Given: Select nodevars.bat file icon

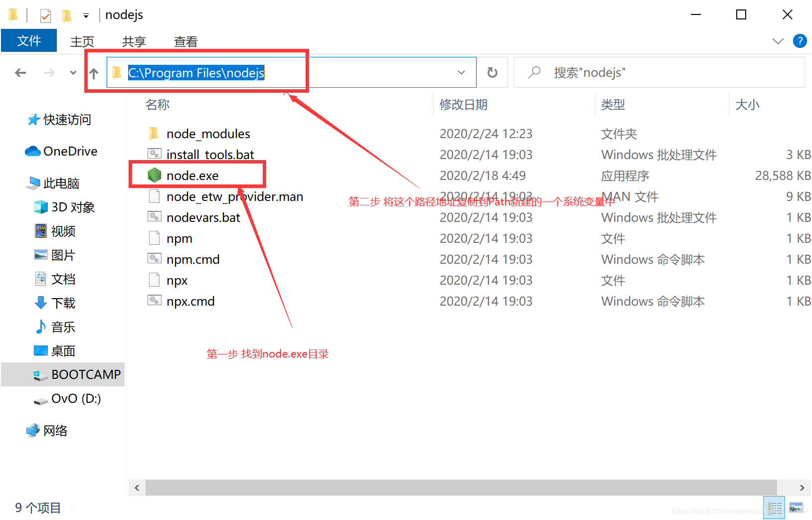Looking at the screenshot, I should [x=154, y=217].
